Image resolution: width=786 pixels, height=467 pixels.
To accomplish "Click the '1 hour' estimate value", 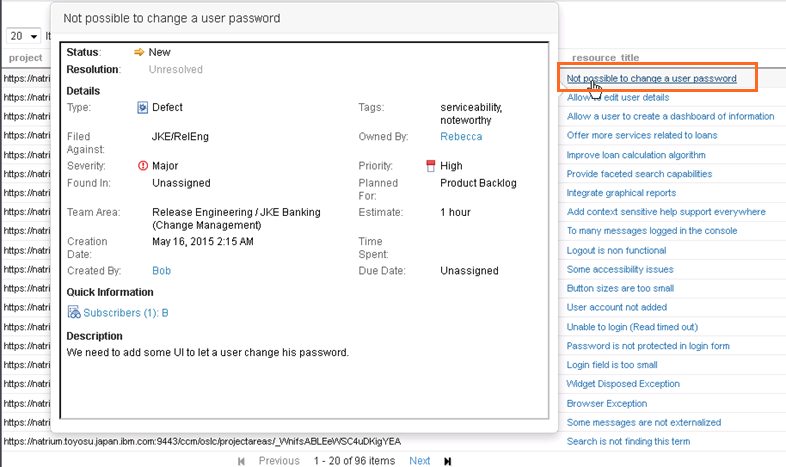I will click(x=455, y=212).
